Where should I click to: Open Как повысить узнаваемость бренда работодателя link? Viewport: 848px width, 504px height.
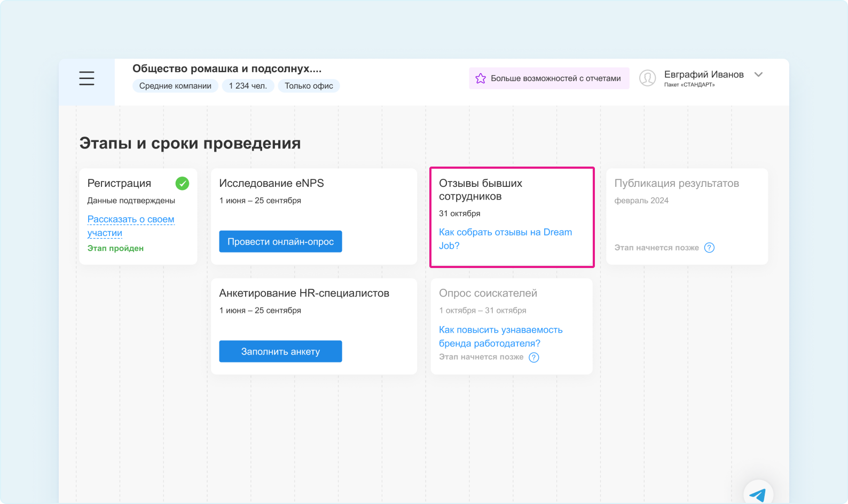501,336
